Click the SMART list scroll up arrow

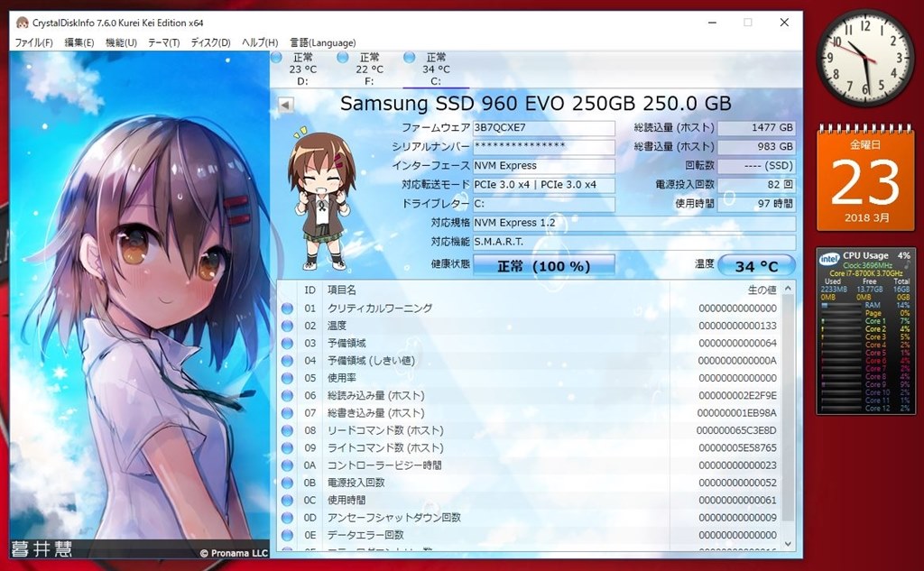pyautogui.click(x=788, y=288)
